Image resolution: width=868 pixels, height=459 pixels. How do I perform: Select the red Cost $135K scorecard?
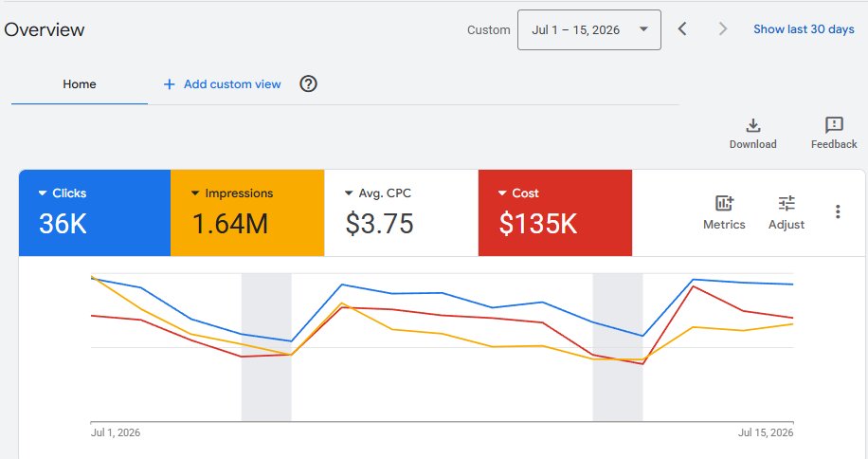point(555,212)
